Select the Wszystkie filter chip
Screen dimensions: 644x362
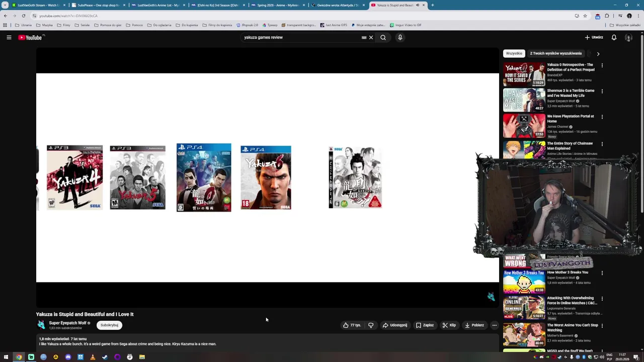tap(514, 53)
